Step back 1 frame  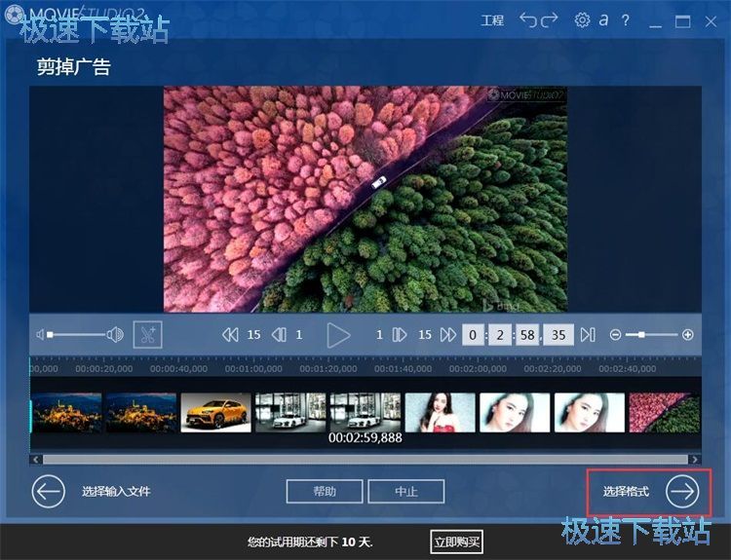(x=279, y=334)
